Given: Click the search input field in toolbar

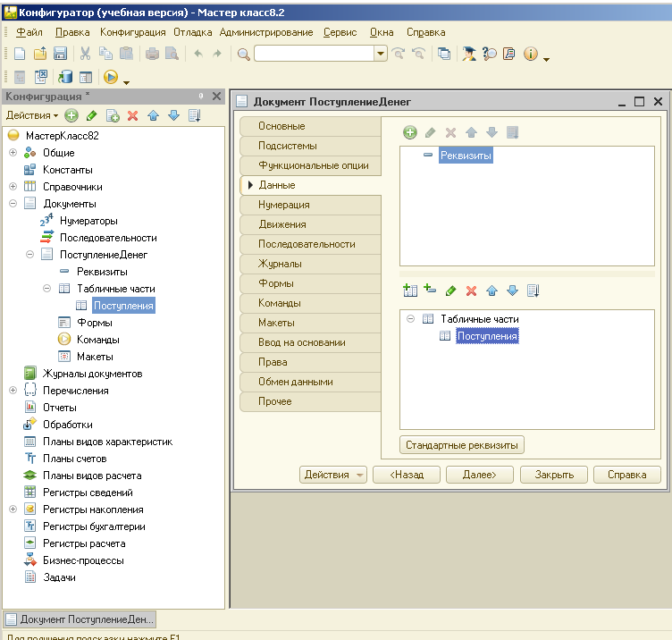Looking at the screenshot, I should [x=314, y=54].
